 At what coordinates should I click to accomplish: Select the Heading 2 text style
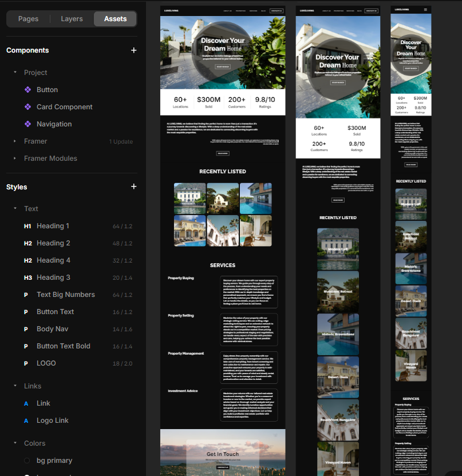point(72,243)
